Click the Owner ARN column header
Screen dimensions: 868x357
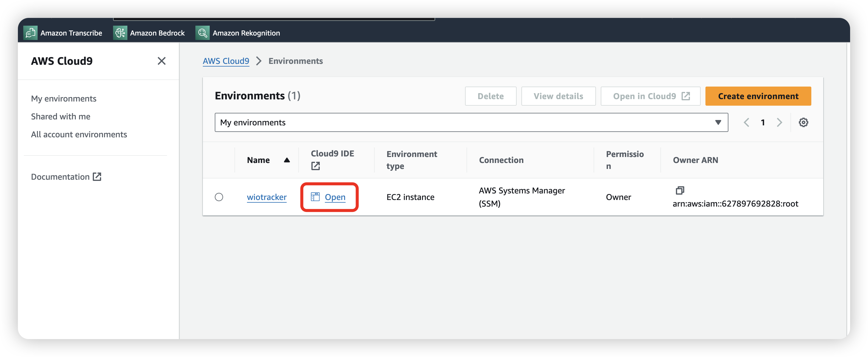pos(695,160)
